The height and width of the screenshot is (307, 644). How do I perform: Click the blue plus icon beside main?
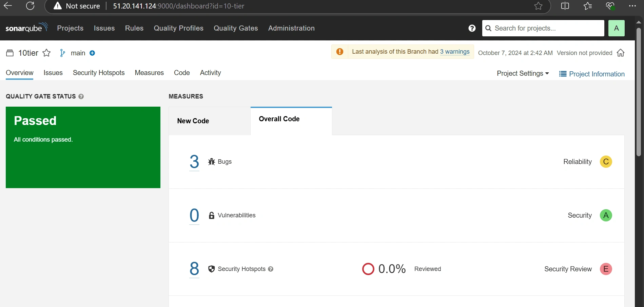point(92,53)
